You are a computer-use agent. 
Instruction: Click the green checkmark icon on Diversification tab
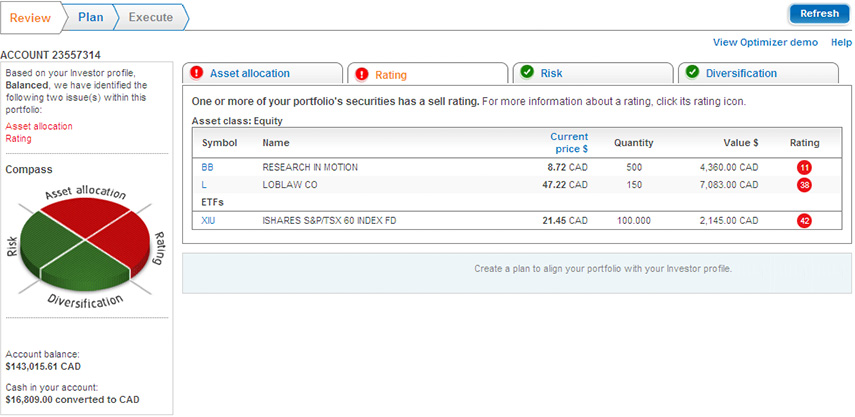[692, 73]
